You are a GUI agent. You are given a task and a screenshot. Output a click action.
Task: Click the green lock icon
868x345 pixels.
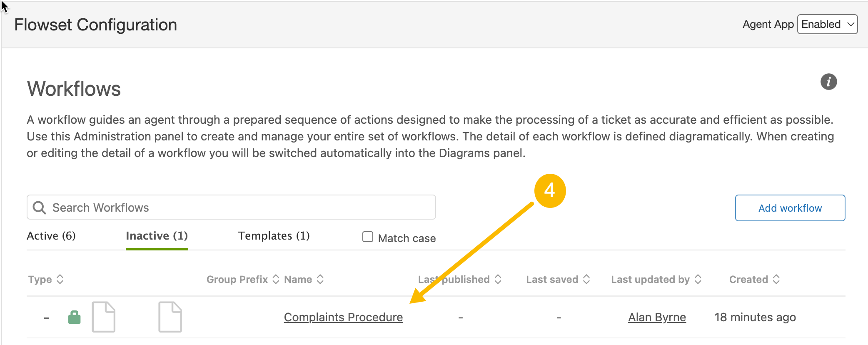[x=74, y=317]
